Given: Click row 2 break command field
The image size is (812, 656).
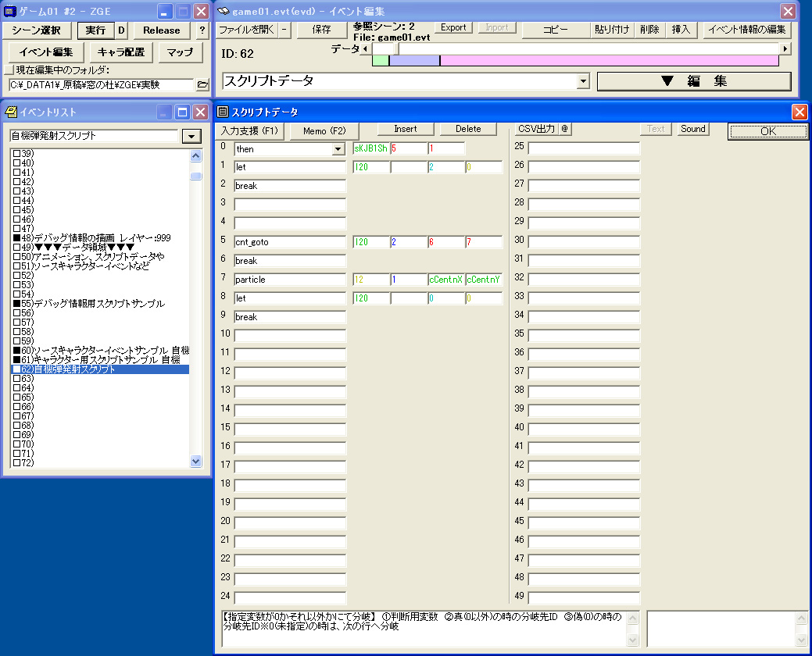Looking at the screenshot, I should pos(289,186).
